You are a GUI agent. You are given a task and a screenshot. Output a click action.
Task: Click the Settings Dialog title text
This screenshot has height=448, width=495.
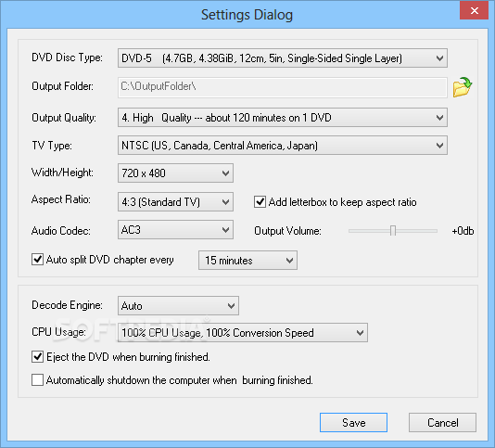247,15
